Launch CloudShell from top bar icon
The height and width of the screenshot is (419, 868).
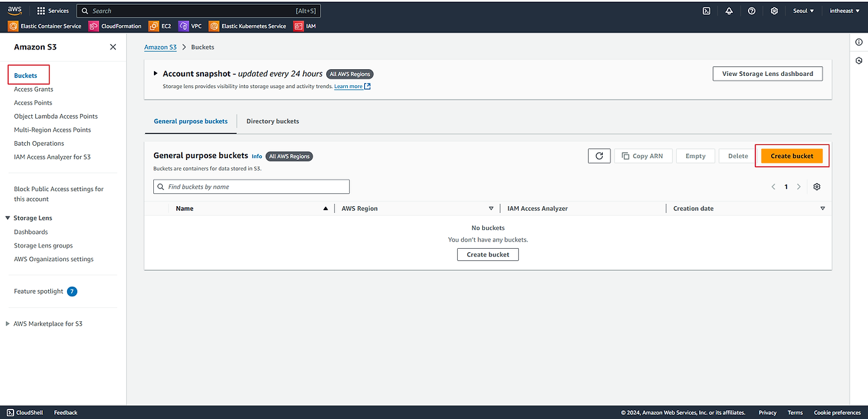pos(706,11)
